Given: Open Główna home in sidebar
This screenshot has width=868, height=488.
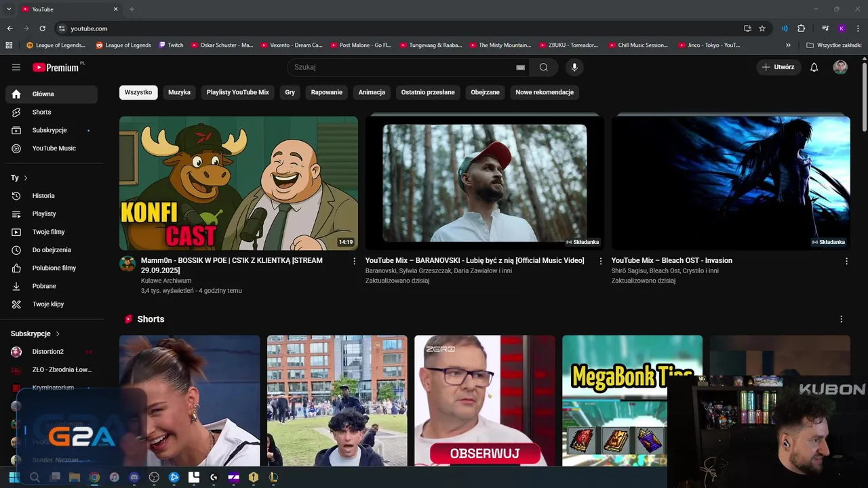Looking at the screenshot, I should click(52, 94).
